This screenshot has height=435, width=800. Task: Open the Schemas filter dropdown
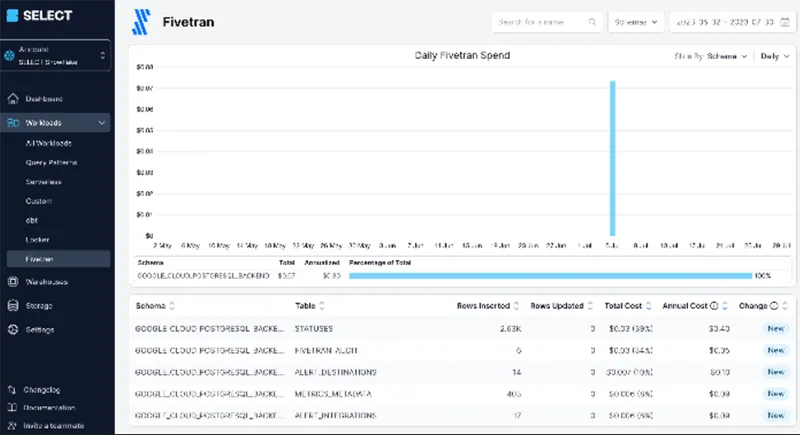tap(636, 22)
